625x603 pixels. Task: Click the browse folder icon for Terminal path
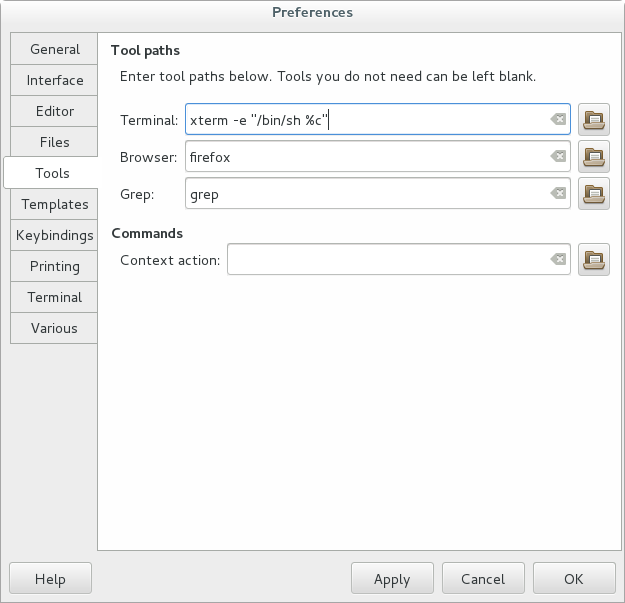click(594, 120)
